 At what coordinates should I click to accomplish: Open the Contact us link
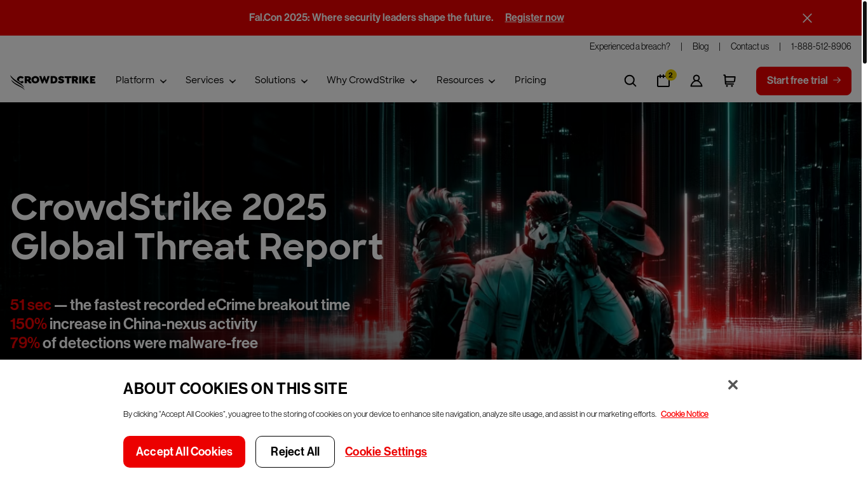tap(750, 46)
